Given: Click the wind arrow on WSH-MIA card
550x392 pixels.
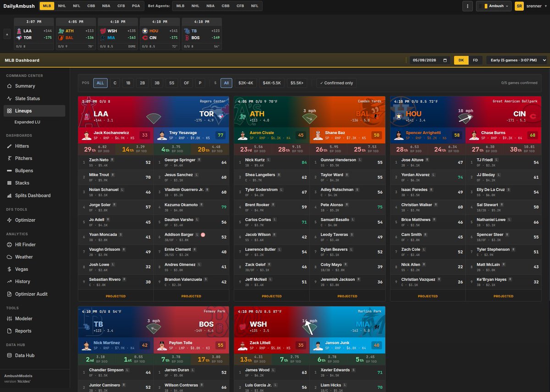Looking at the screenshot, I should (309, 327).
